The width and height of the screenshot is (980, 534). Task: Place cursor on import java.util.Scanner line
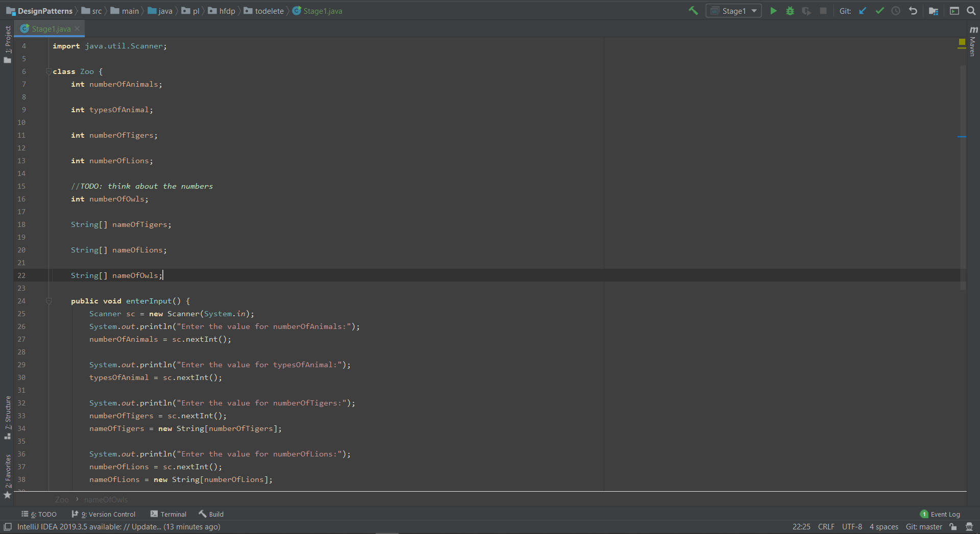(x=110, y=46)
